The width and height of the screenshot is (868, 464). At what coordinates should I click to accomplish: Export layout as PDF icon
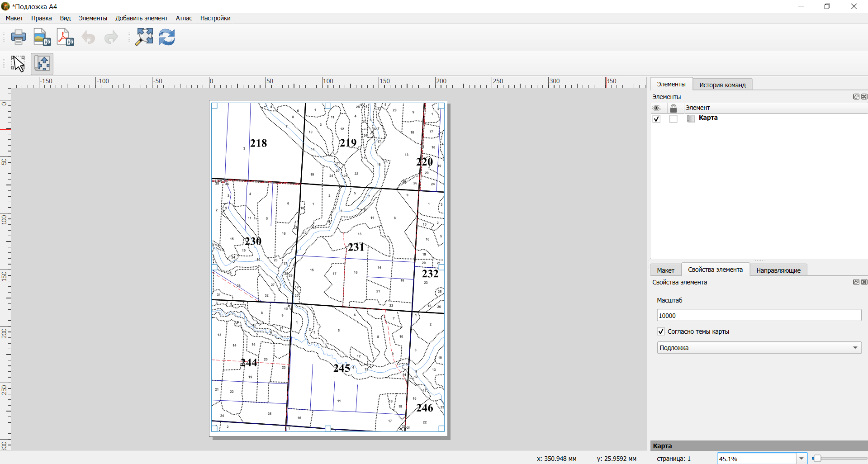pos(65,37)
